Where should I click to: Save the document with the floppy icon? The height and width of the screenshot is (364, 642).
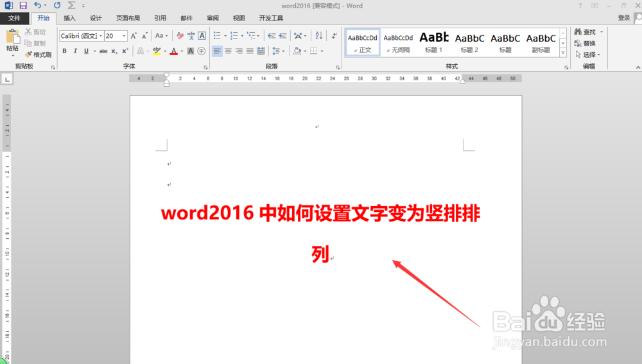pos(23,5)
